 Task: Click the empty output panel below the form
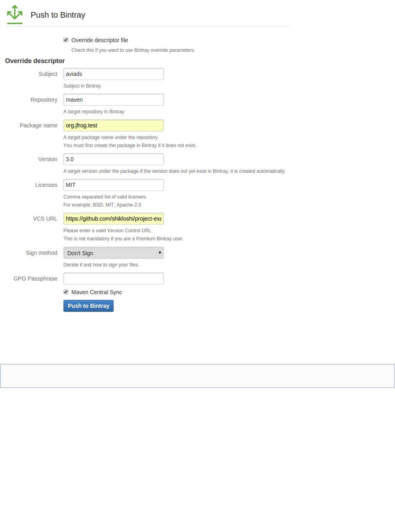(197, 376)
